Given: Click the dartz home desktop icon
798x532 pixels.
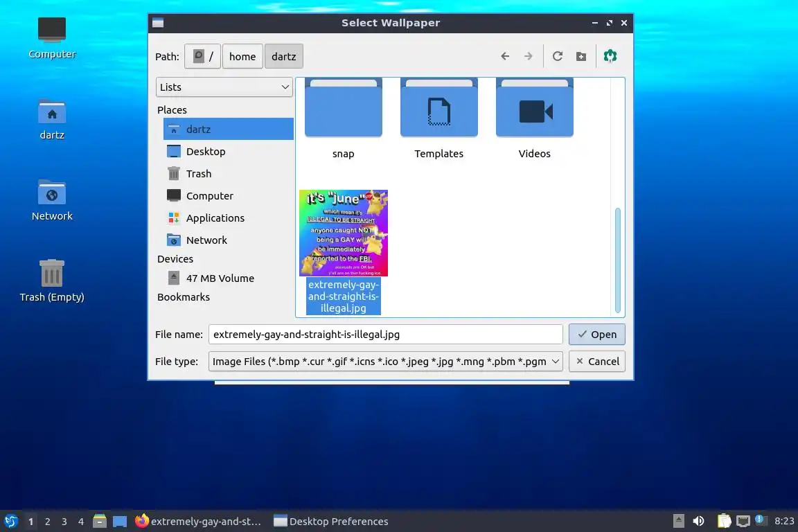Looking at the screenshot, I should coord(52,118).
